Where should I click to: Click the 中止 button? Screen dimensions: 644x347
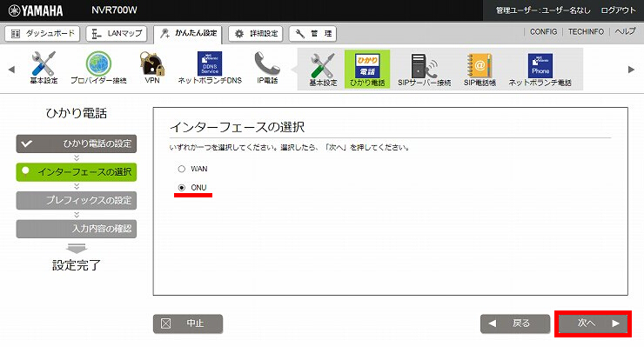(x=188, y=324)
